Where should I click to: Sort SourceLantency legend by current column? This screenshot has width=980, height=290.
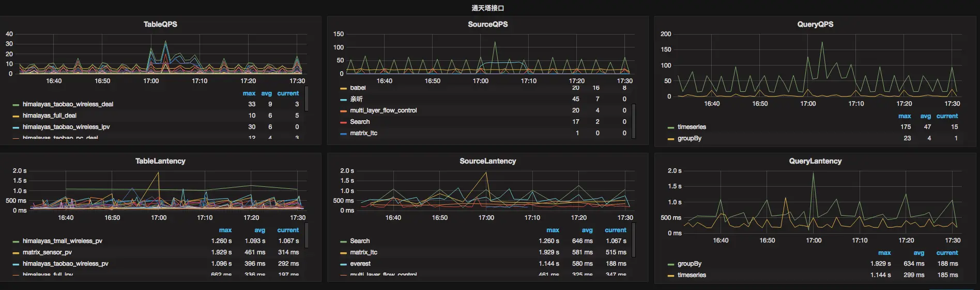pyautogui.click(x=615, y=230)
